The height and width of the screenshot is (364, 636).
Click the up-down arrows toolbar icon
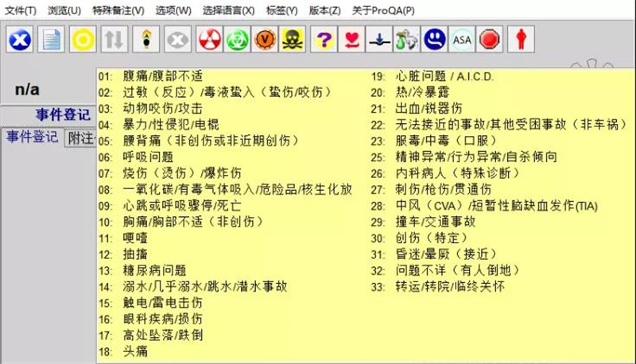coord(114,39)
